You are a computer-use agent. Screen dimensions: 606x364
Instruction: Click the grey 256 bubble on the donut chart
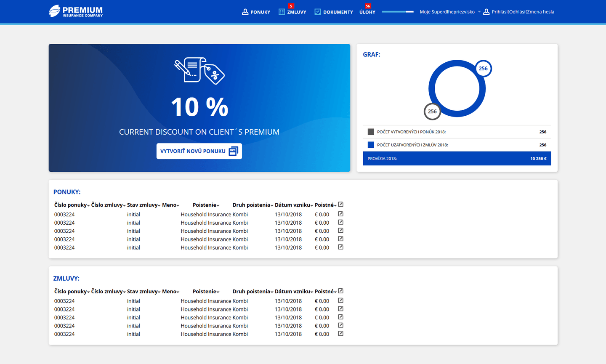(x=432, y=112)
